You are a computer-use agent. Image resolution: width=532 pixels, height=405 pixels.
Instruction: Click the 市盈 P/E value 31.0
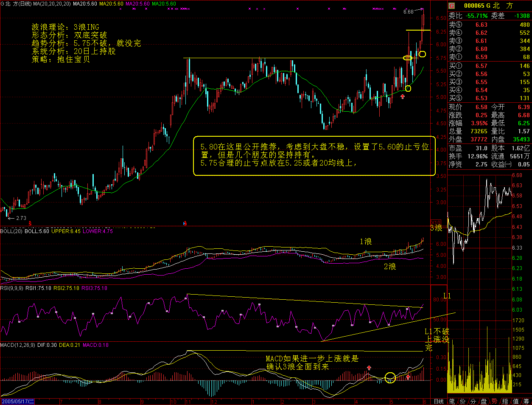click(x=482, y=148)
